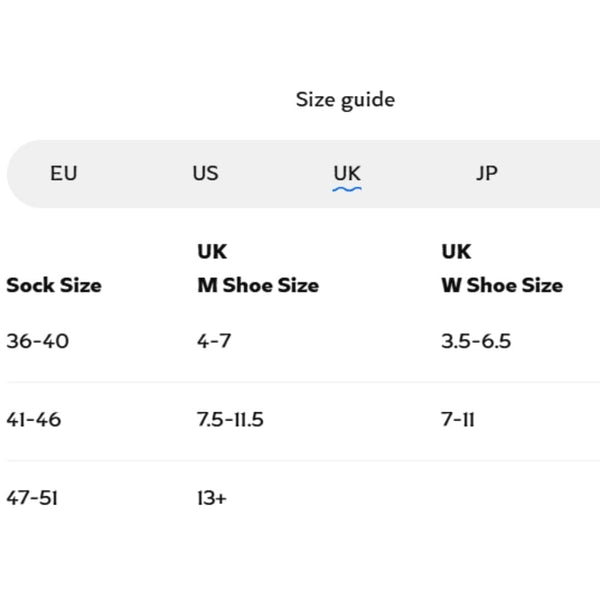600x600 pixels.
Task: Click the 7.5-11.5 men's shoe size cell
Action: click(x=230, y=420)
